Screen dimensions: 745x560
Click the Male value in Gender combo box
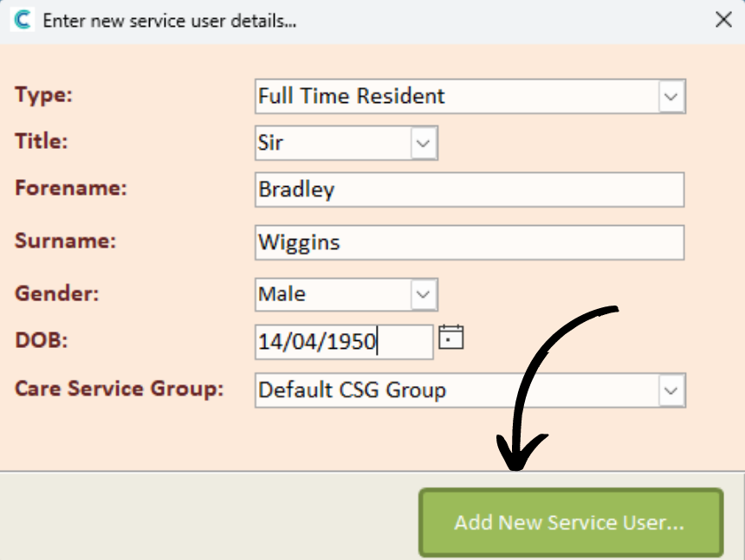pyautogui.click(x=282, y=293)
